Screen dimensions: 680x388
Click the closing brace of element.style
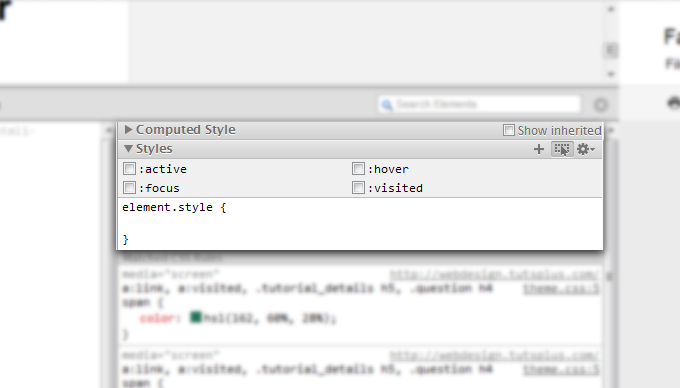125,239
